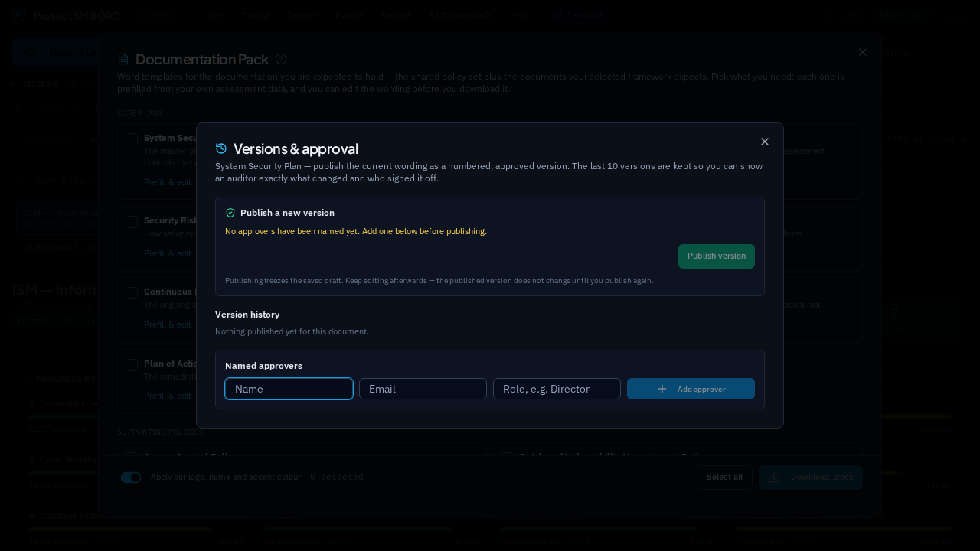
Task: Click the help icon beside Documentation Pack title
Action: [x=281, y=59]
